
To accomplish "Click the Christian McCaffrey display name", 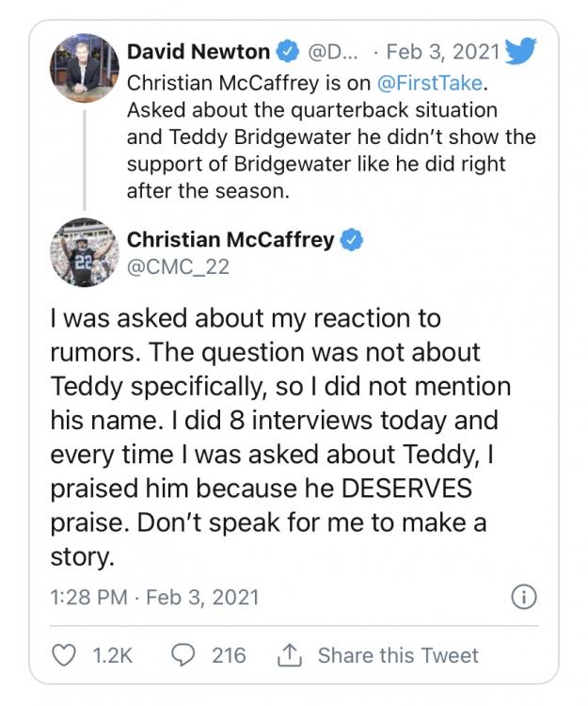I will pyautogui.click(x=230, y=240).
